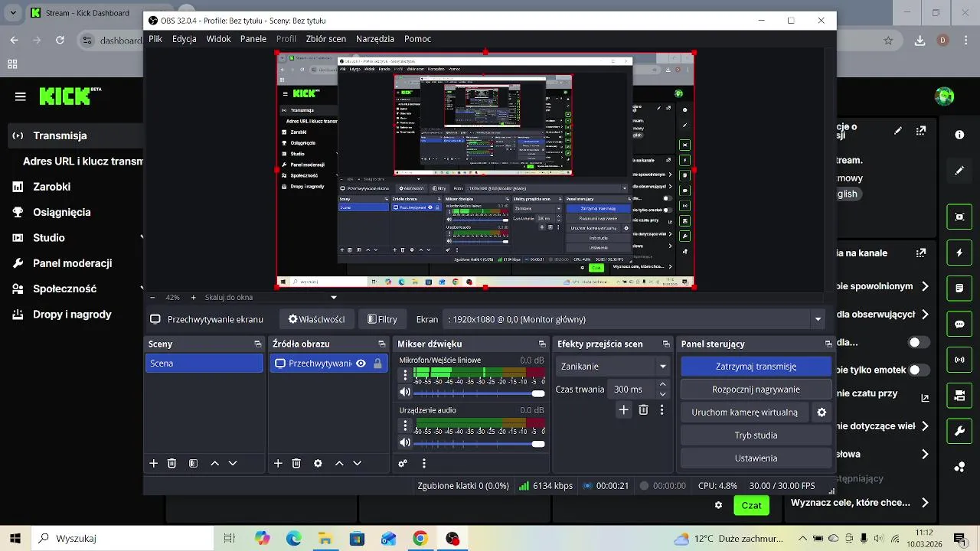
Task: Decrease Czas trwania with down arrow
Action: [663, 394]
